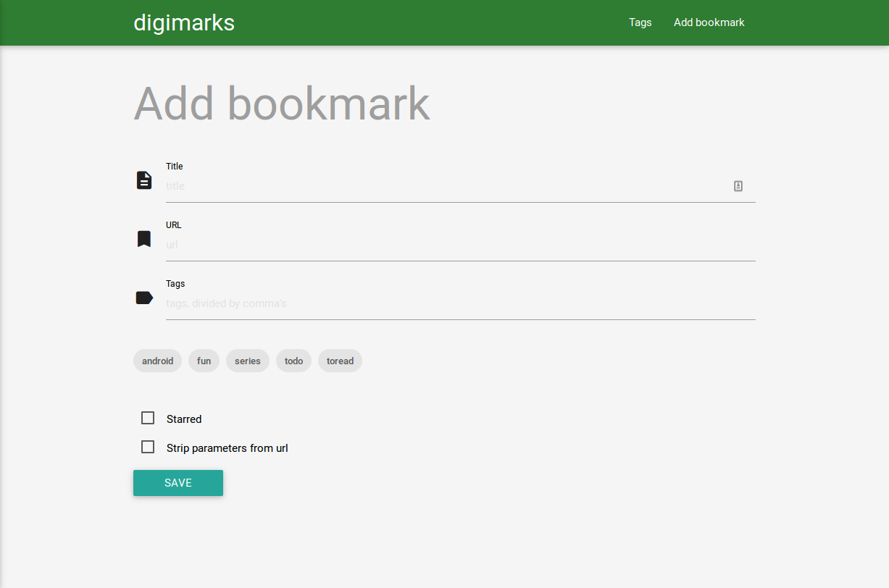This screenshot has width=889, height=588.
Task: Add the android tag chip
Action: click(x=157, y=361)
